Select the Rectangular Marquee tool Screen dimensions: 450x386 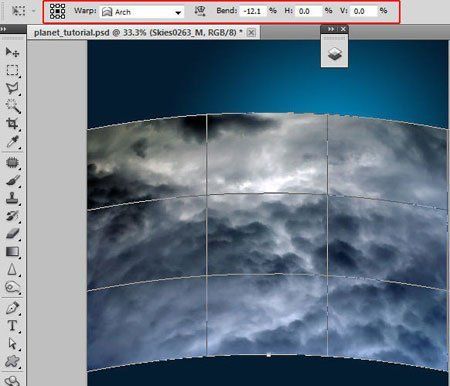coord(12,70)
